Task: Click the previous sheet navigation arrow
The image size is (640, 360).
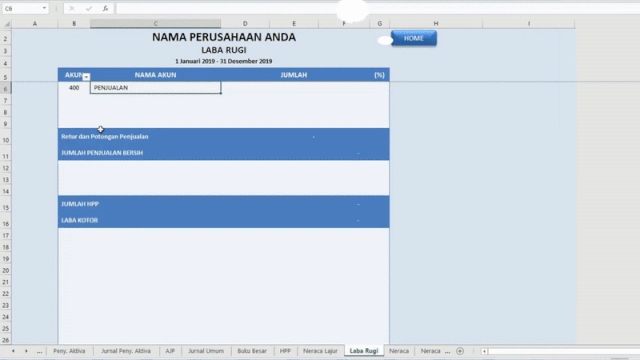Action: (13, 351)
